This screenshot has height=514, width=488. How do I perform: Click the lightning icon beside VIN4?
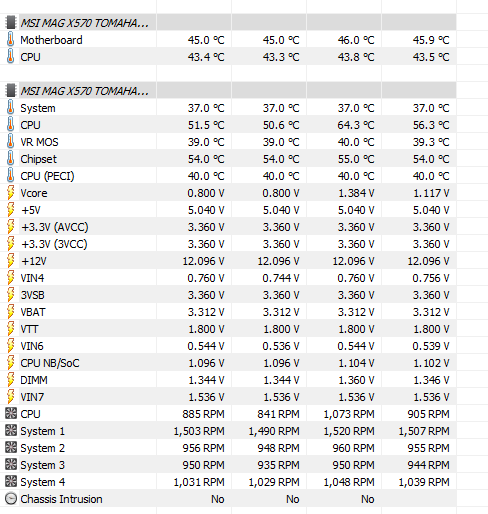(11, 278)
